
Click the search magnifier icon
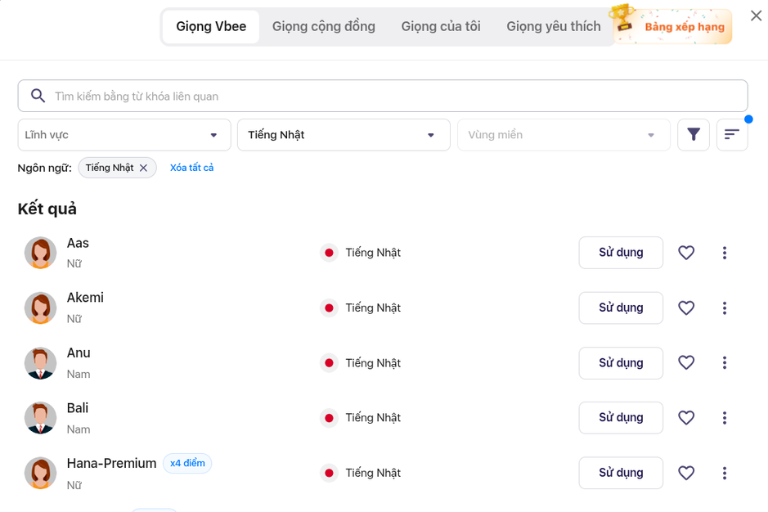(x=38, y=96)
